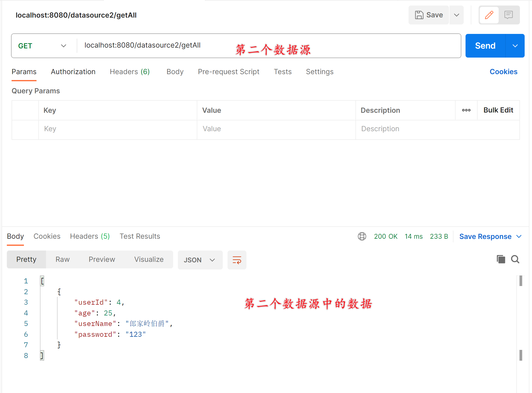The width and height of the screenshot is (532, 393).
Task: Switch to the Params tab
Action: click(x=24, y=72)
